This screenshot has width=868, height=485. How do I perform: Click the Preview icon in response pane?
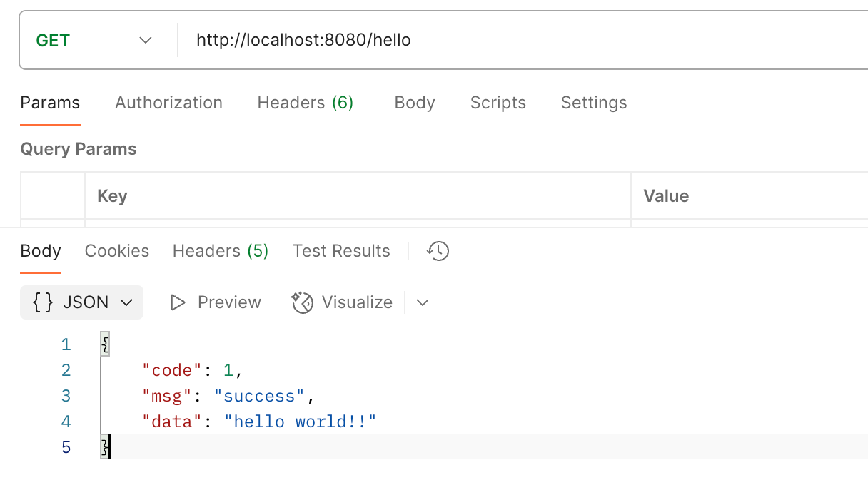click(x=178, y=302)
